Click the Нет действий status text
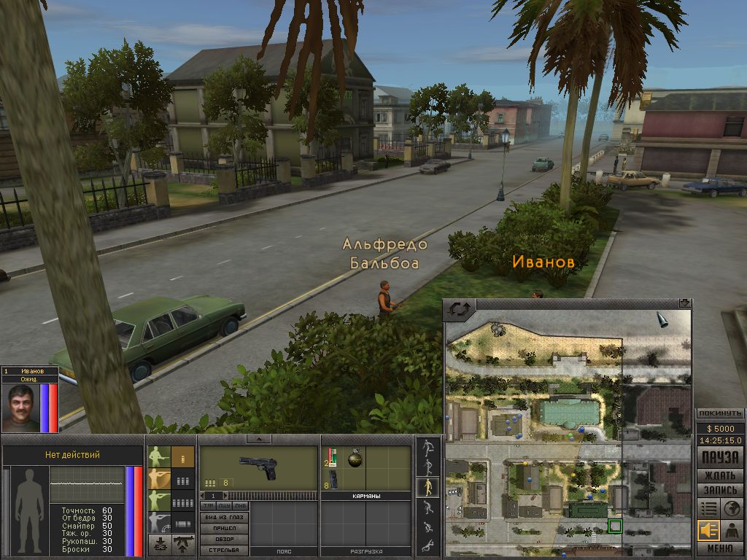The width and height of the screenshot is (747, 560). [x=72, y=455]
